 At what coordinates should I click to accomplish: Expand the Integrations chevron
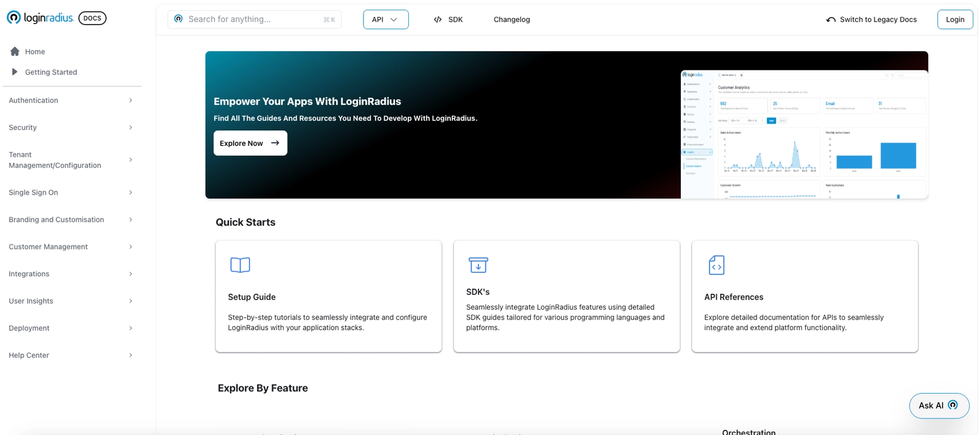coord(131,274)
